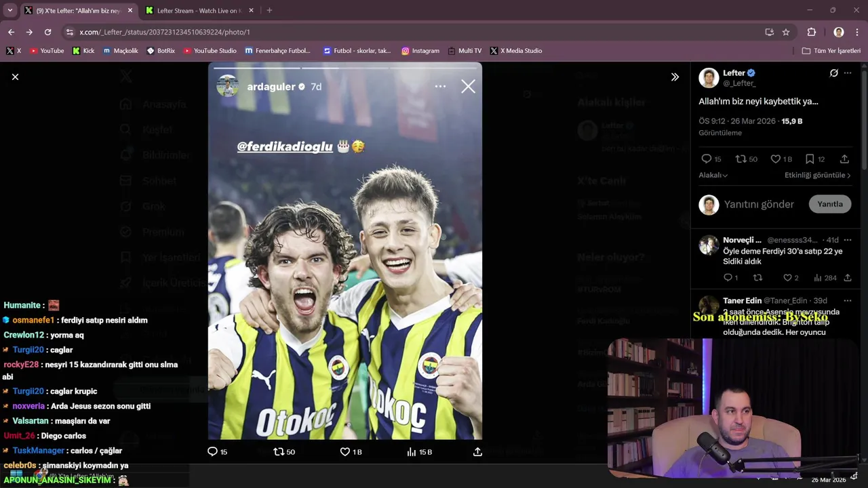Viewport: 868px width, 488px height.
Task: Open more options on Taner Edin's reply
Action: [x=848, y=300]
